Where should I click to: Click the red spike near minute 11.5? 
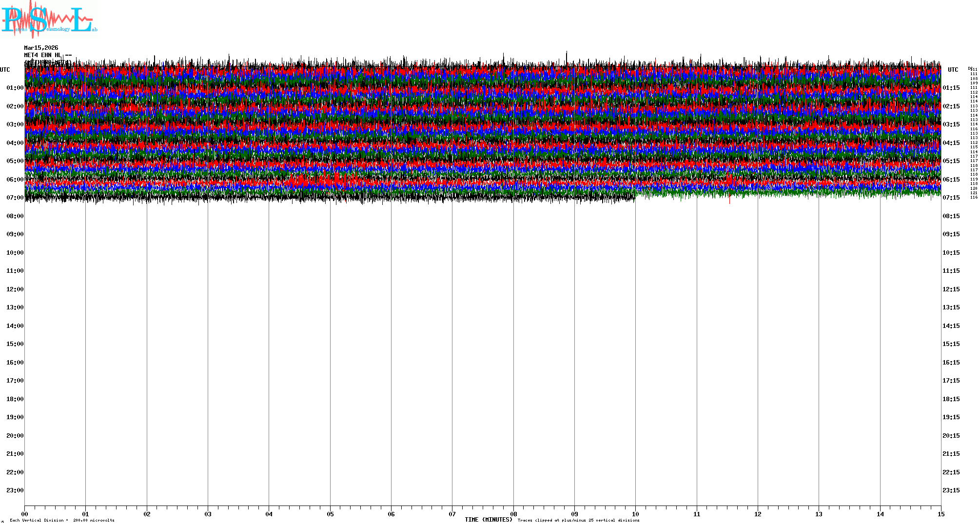[x=729, y=200]
